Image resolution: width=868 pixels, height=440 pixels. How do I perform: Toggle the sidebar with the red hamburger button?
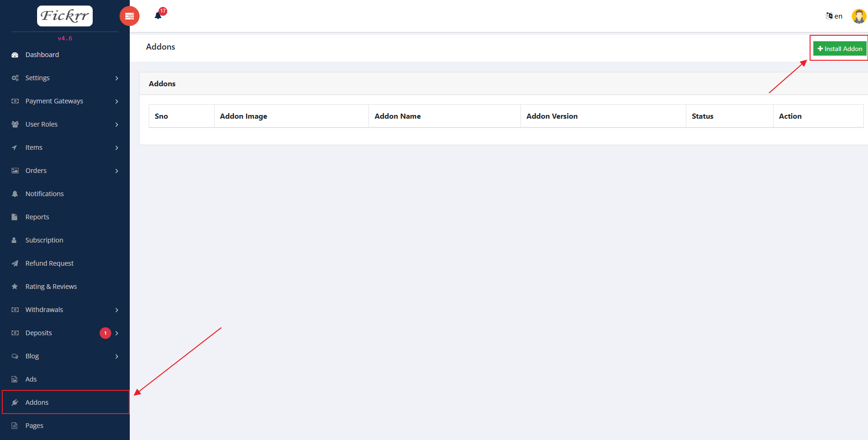pos(129,16)
